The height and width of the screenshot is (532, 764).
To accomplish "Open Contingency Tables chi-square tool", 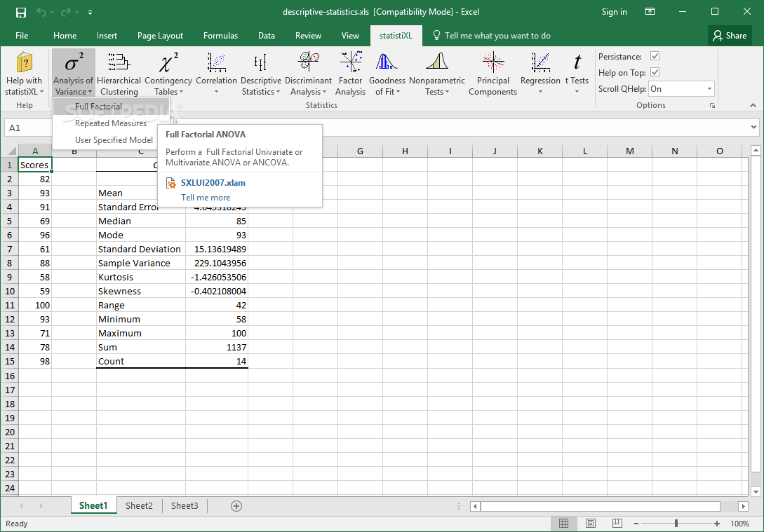I will point(168,74).
